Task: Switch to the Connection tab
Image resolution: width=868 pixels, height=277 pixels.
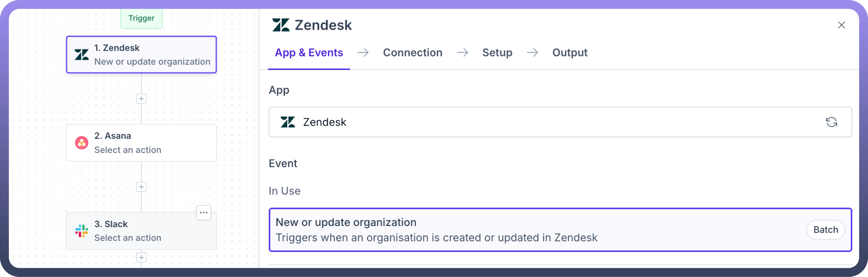Action: (x=413, y=53)
